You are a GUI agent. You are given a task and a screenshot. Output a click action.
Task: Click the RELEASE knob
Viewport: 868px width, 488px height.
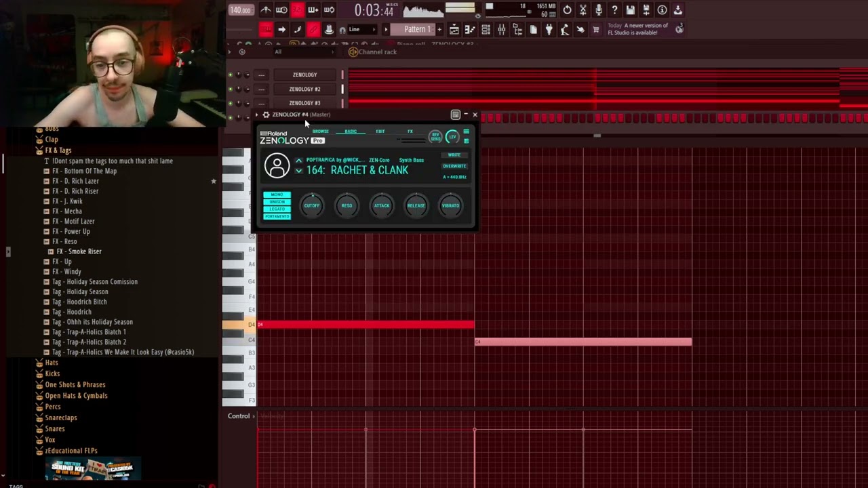[416, 205]
